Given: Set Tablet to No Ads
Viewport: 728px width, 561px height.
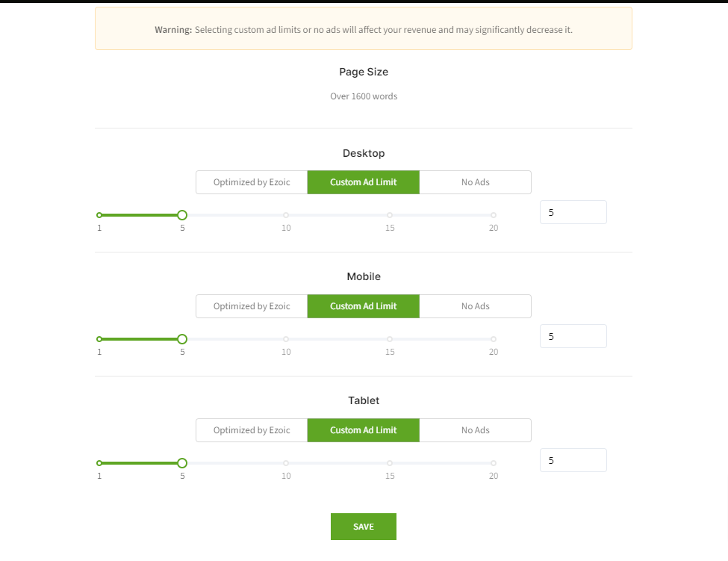Looking at the screenshot, I should [x=475, y=430].
